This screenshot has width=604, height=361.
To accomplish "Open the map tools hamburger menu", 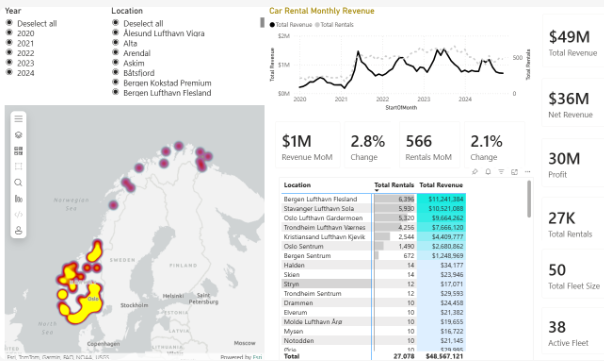I will pos(18,119).
